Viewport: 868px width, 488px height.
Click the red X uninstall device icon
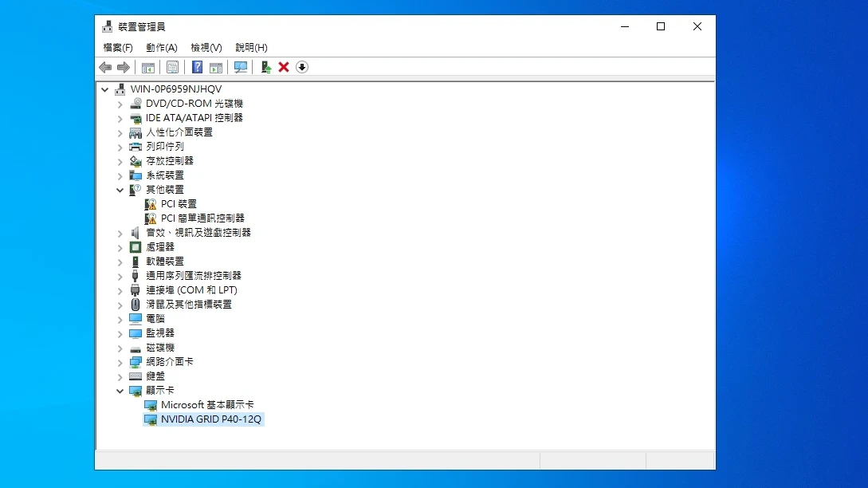[284, 68]
